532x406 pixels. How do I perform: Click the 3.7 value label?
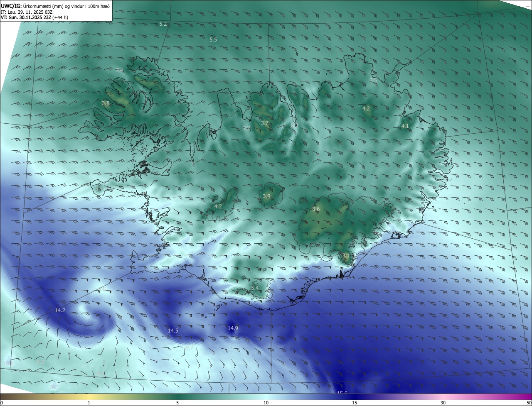tap(265, 123)
